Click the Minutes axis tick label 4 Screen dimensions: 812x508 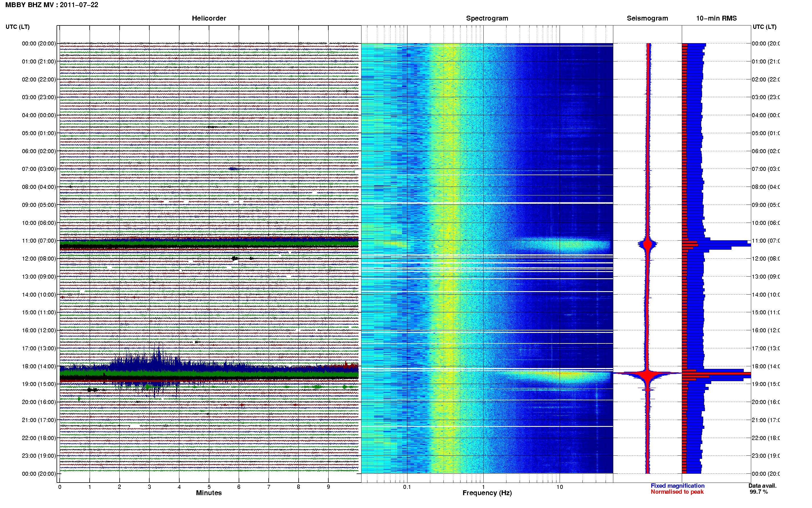pyautogui.click(x=179, y=487)
